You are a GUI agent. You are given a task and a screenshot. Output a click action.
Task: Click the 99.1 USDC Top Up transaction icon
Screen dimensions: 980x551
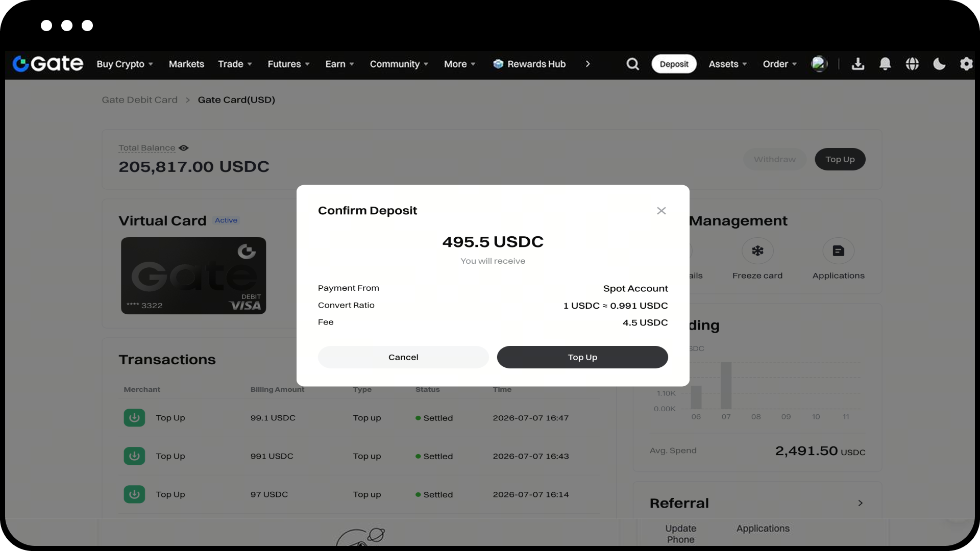pos(134,418)
